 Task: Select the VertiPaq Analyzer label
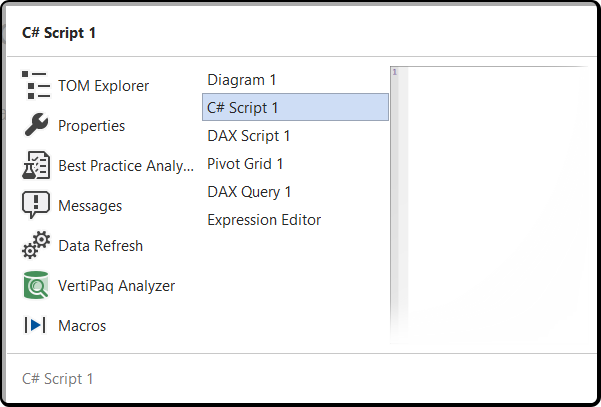pyautogui.click(x=117, y=286)
